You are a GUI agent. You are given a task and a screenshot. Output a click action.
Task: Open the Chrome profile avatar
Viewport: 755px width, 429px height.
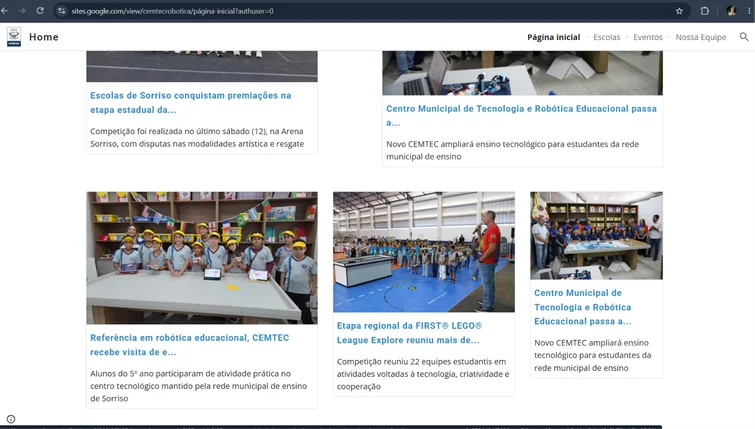(731, 11)
